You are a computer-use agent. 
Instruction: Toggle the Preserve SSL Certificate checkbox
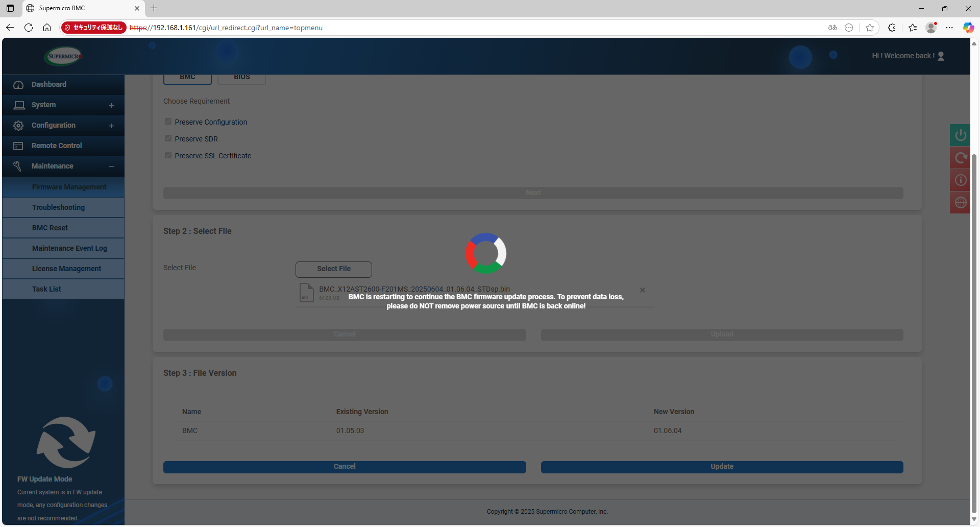click(168, 155)
